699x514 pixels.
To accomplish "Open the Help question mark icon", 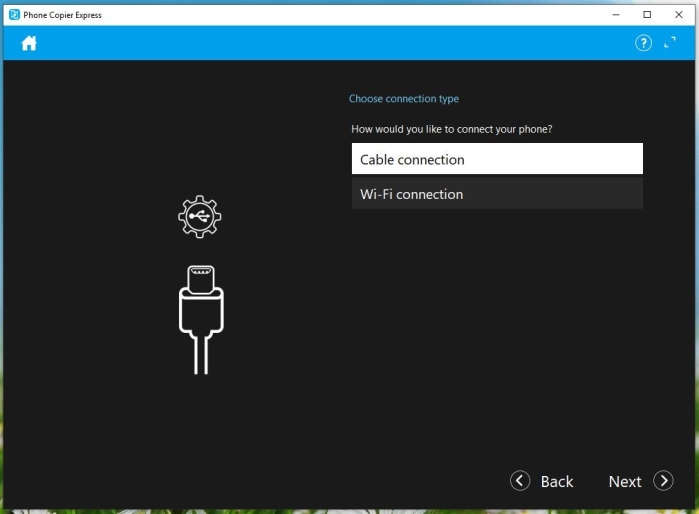I will pos(643,43).
